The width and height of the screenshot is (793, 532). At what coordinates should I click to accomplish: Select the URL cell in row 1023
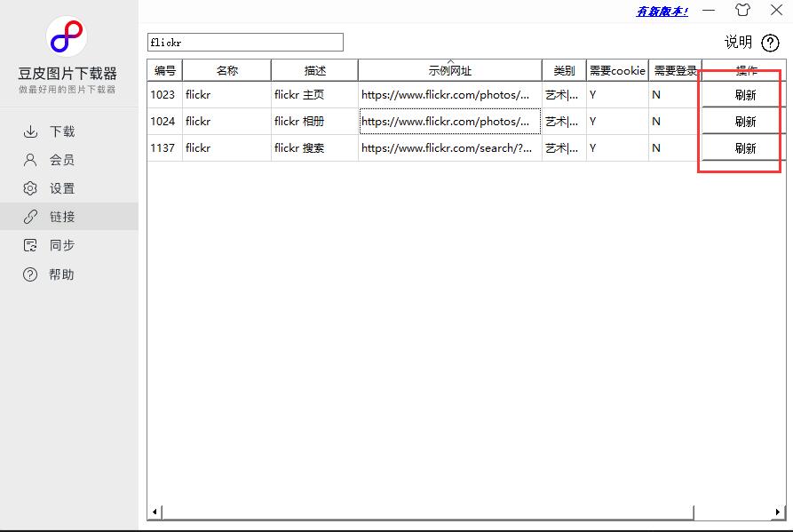(450, 94)
